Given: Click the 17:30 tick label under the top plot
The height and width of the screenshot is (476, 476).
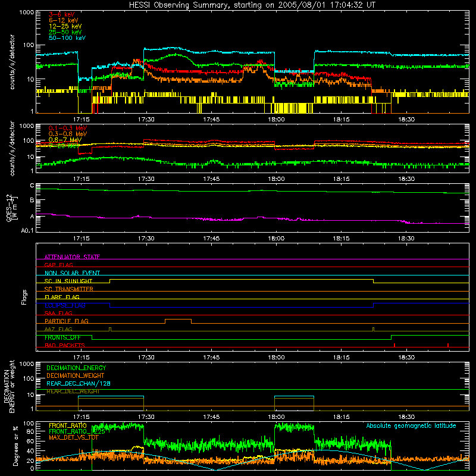Looking at the screenshot, I should tap(146, 120).
